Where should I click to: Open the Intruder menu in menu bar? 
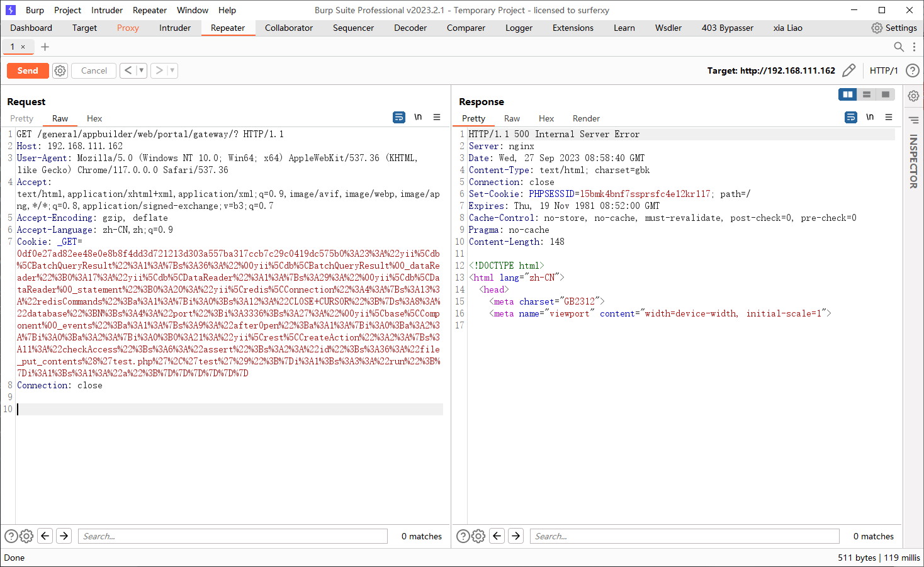click(x=107, y=10)
